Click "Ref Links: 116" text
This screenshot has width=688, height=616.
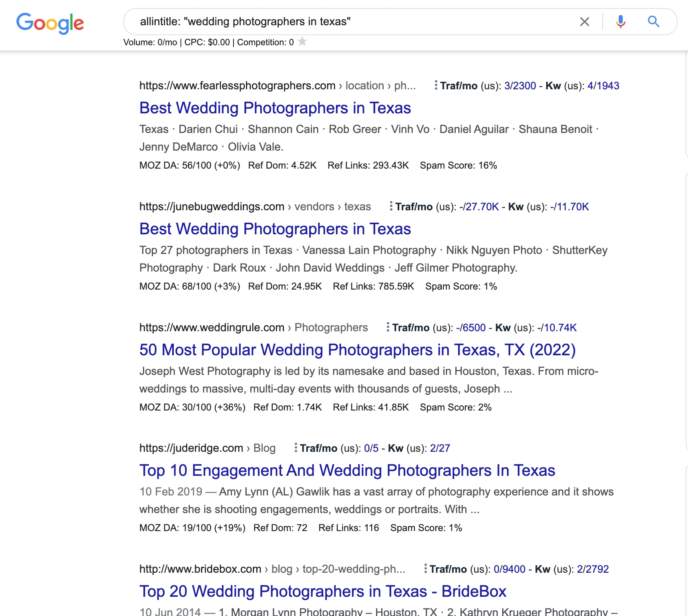pyautogui.click(x=349, y=528)
